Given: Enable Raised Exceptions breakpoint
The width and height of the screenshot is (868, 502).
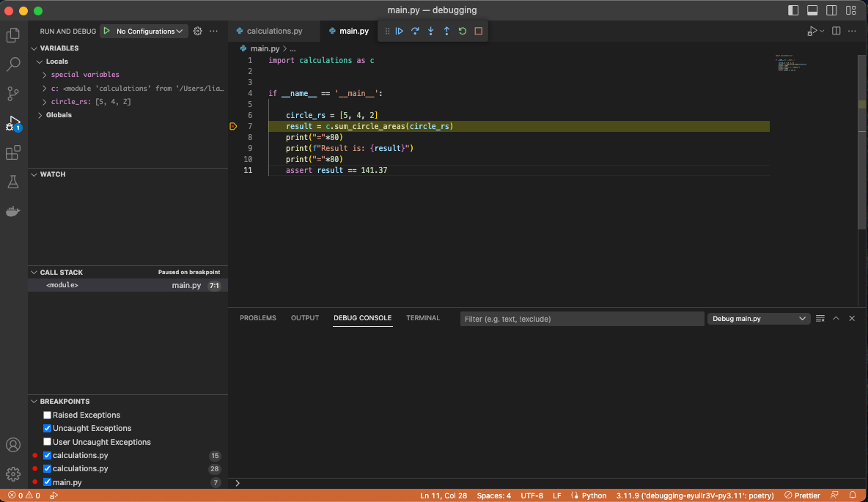Looking at the screenshot, I should (47, 414).
